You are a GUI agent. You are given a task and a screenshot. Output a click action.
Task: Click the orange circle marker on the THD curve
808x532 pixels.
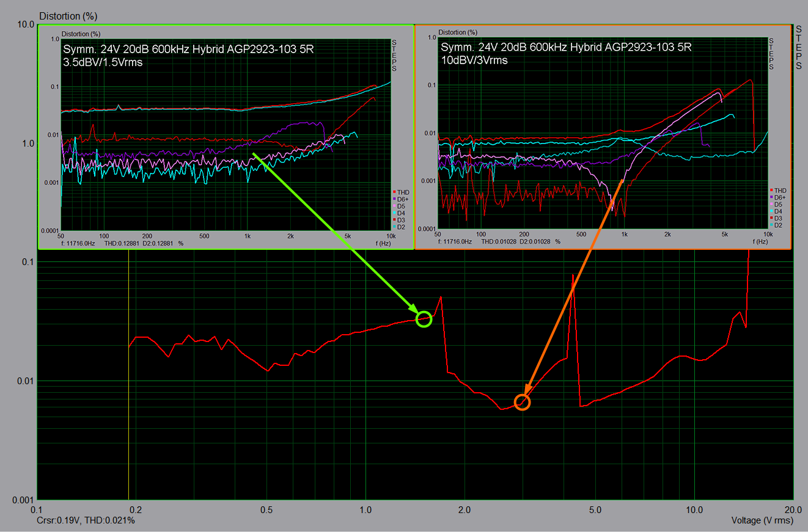coord(522,402)
